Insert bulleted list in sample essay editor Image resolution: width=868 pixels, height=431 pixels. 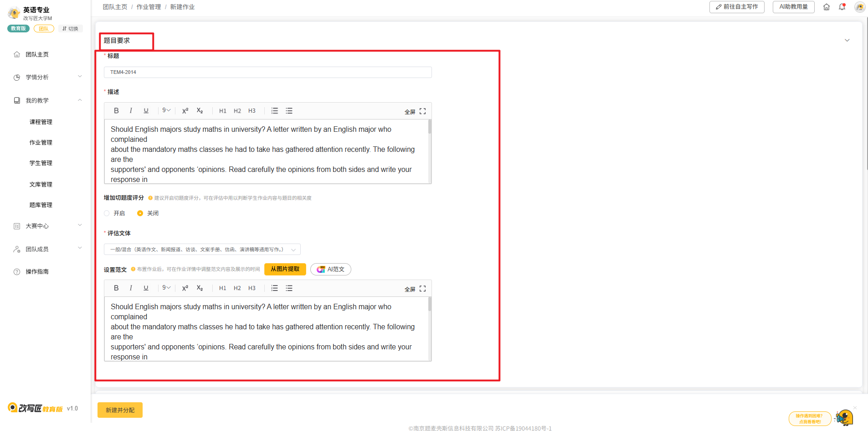(x=289, y=288)
